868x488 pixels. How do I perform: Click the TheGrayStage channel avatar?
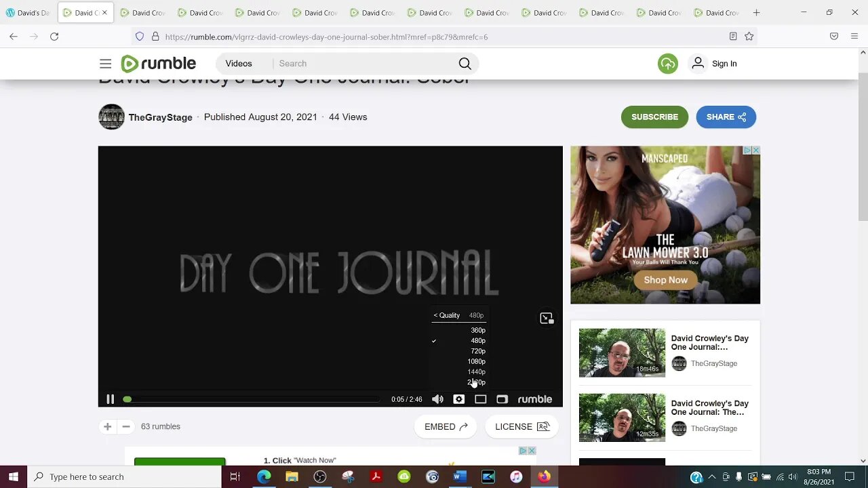pyautogui.click(x=111, y=117)
